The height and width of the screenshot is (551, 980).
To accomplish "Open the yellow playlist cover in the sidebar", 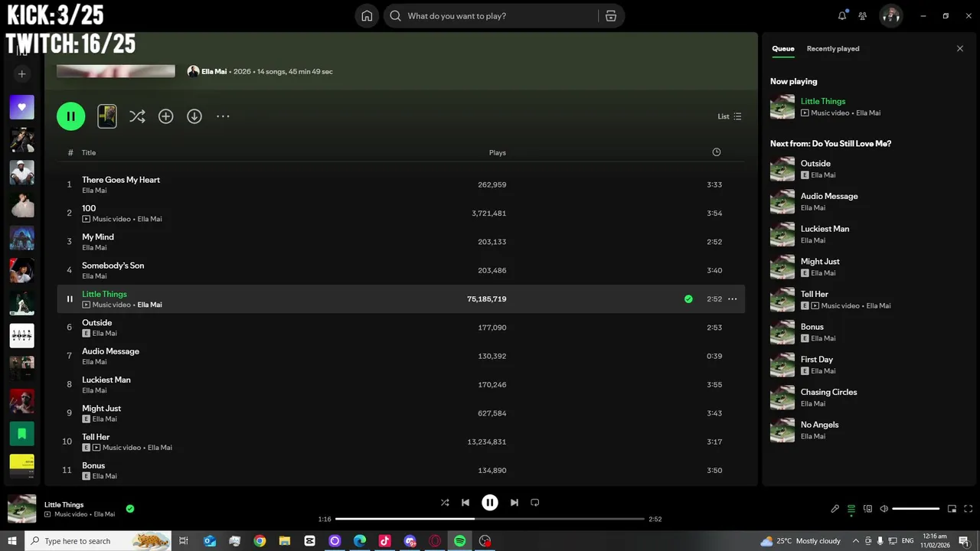I will [x=21, y=466].
